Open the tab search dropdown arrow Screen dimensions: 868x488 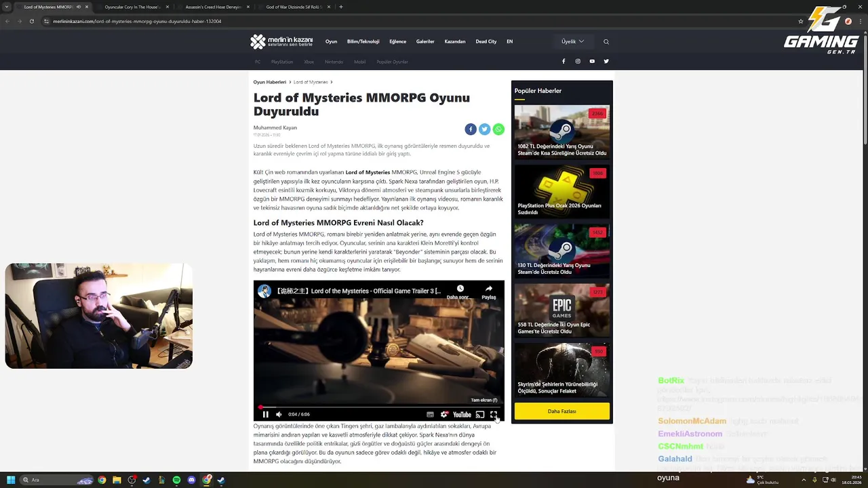click(7, 7)
